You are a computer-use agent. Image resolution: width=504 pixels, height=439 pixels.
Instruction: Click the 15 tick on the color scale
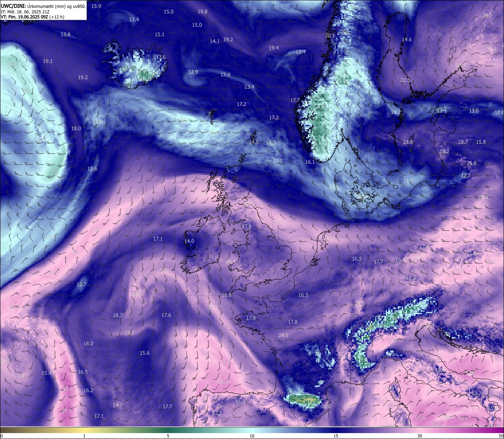click(336, 436)
